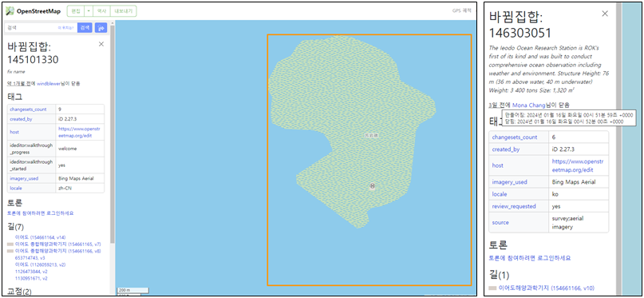Open the 내보내기 export tab
This screenshot has height=298, width=644.
click(x=124, y=11)
